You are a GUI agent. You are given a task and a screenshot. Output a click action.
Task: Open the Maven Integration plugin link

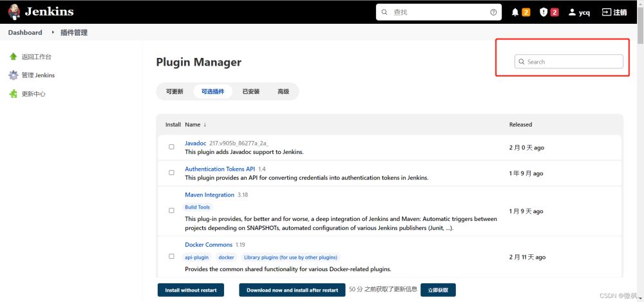coord(209,194)
